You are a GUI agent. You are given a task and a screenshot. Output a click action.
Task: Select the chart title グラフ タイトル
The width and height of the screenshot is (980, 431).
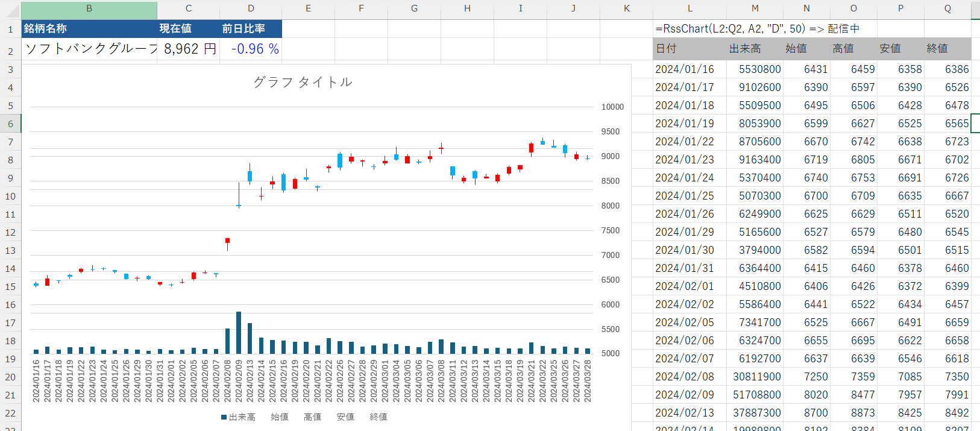pyautogui.click(x=303, y=82)
